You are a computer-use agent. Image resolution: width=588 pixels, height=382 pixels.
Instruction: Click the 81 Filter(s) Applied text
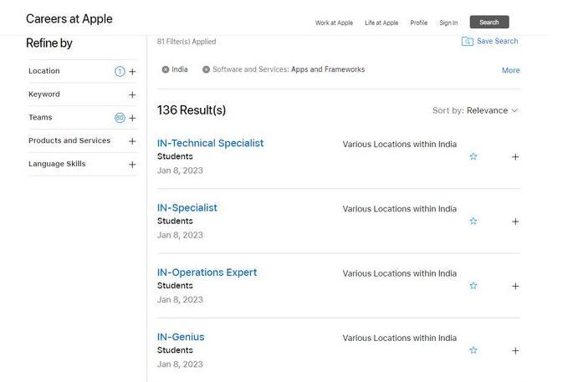coord(187,42)
